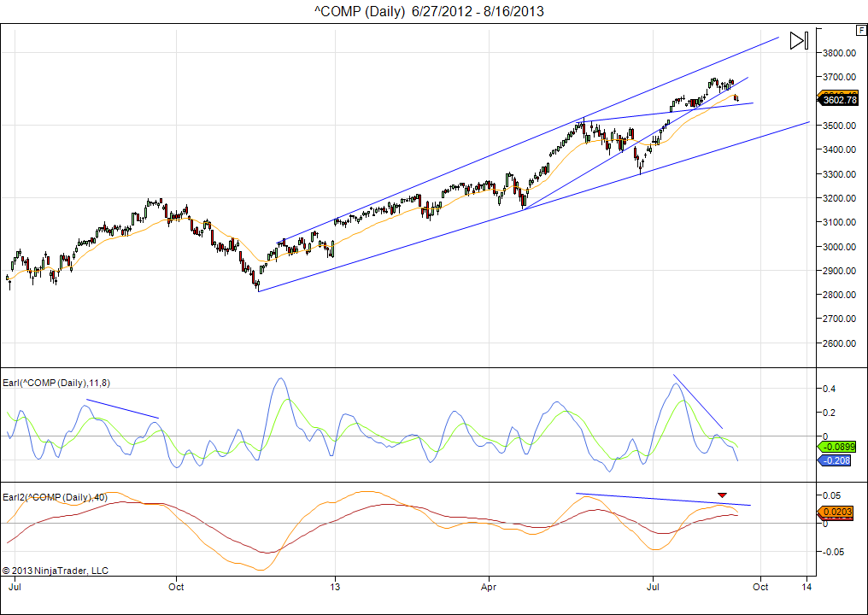Click the 14 label at far right of time axis
868x615 pixels.
(x=807, y=587)
